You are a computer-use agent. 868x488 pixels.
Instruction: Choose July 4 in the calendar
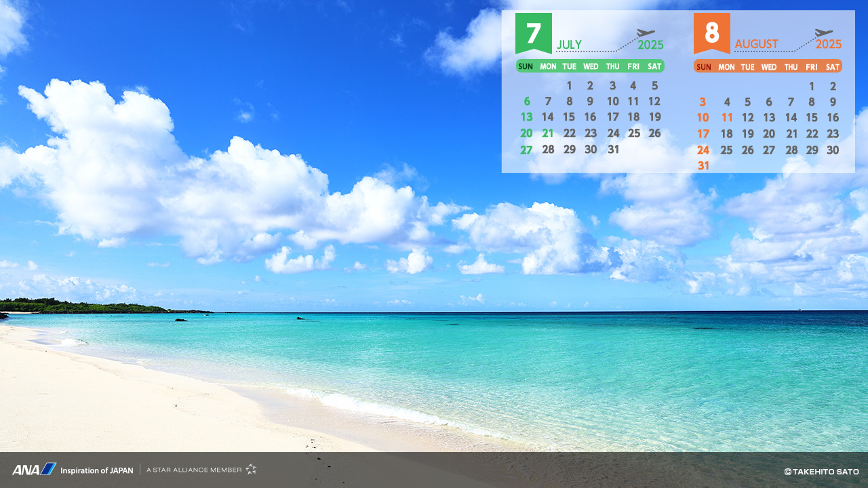[x=633, y=86]
